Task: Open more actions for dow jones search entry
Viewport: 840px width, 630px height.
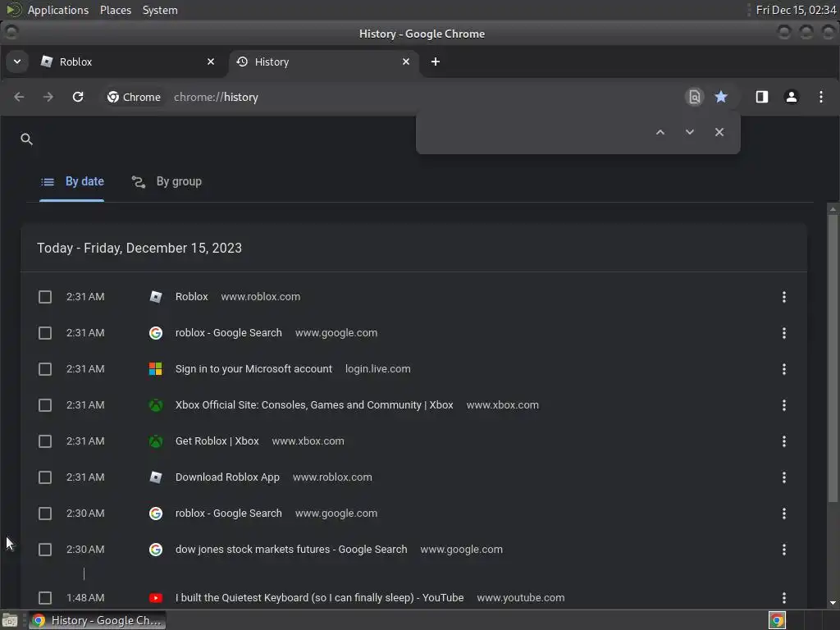Action: [x=783, y=550]
